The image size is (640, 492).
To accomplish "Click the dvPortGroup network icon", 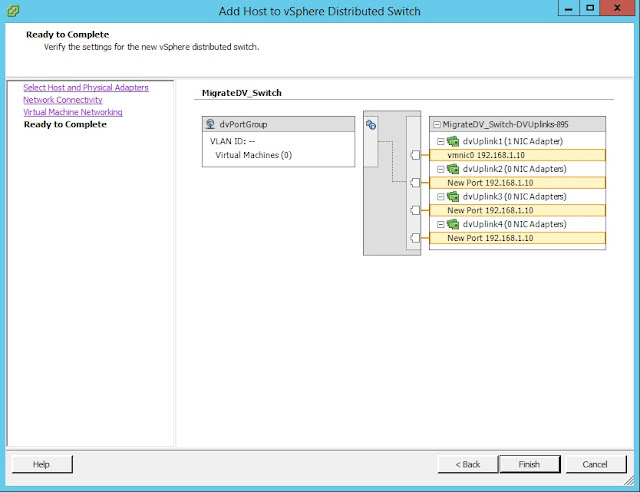I will [x=210, y=124].
